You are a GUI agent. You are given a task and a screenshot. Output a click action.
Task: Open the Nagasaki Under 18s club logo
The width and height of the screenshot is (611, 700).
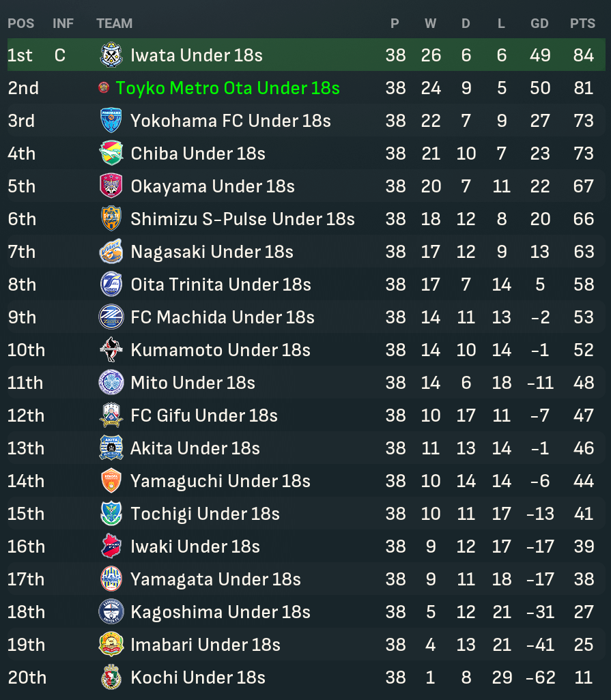(111, 251)
